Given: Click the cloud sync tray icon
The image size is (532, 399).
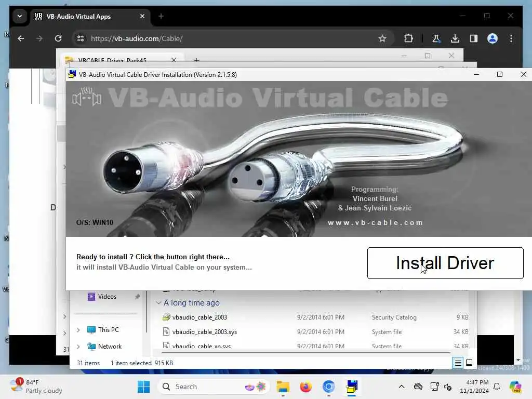Looking at the screenshot, I should 418,387.
